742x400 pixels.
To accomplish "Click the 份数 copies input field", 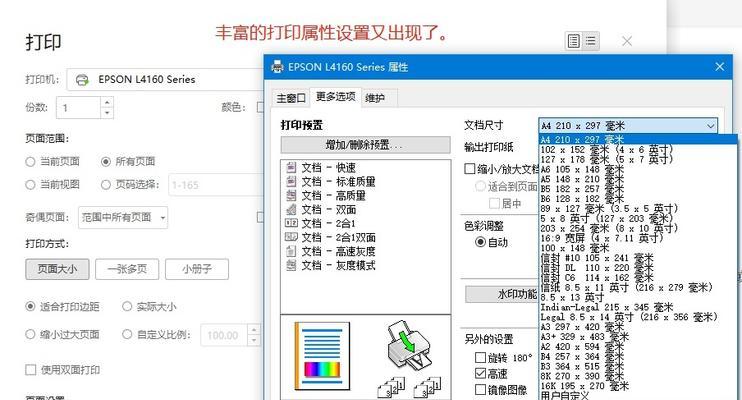I will click(79, 108).
